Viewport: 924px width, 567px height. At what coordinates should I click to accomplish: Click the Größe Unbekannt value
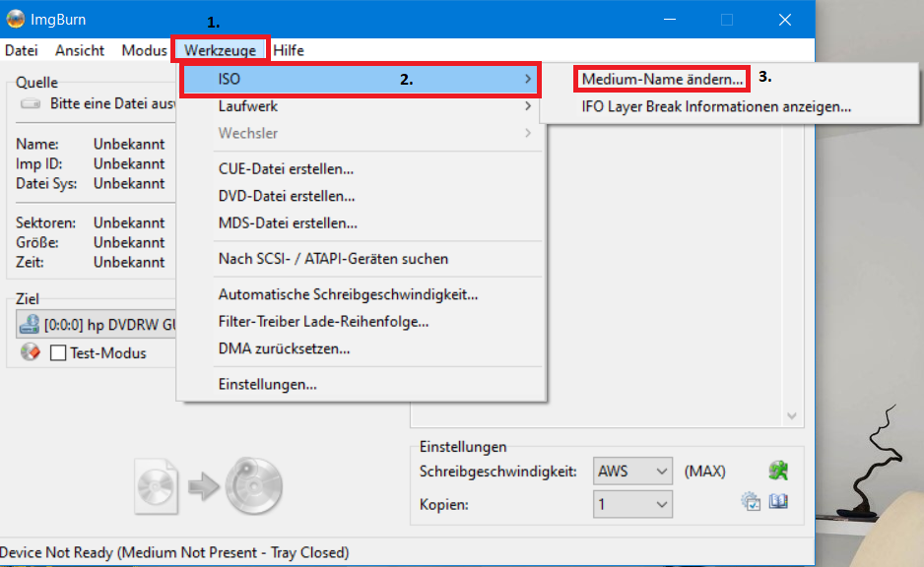pyautogui.click(x=129, y=242)
